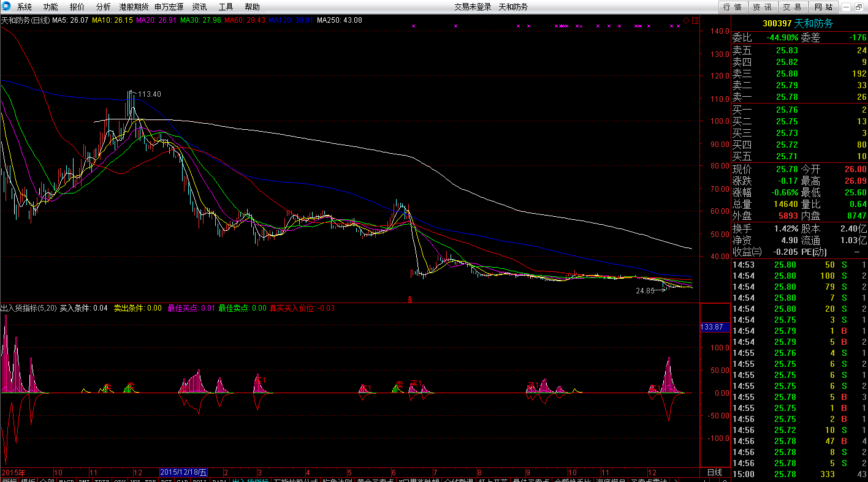Open the 申万宏源 menu

[169, 7]
